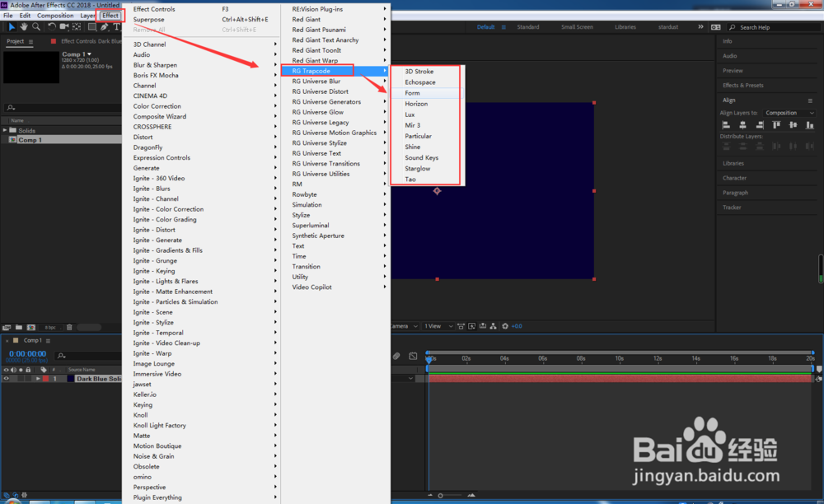Screen dimensions: 824x504
Task: Click the 8 bpc color depth button
Action: (x=50, y=328)
